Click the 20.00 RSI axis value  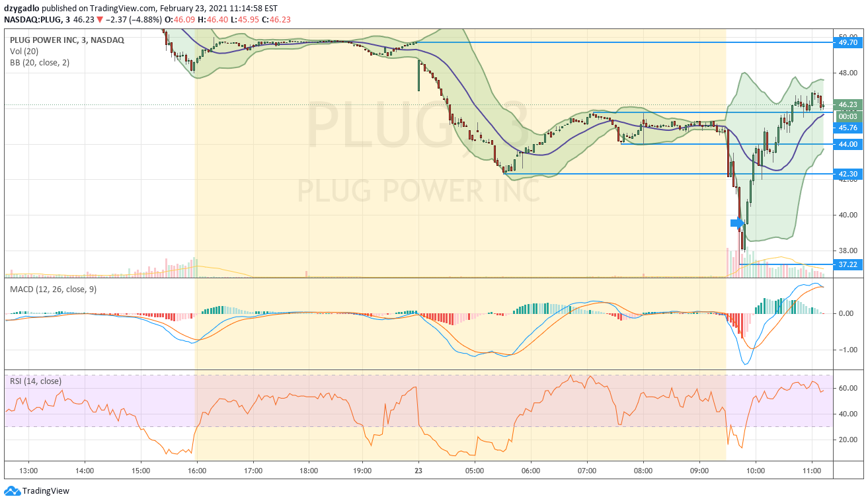[848, 440]
